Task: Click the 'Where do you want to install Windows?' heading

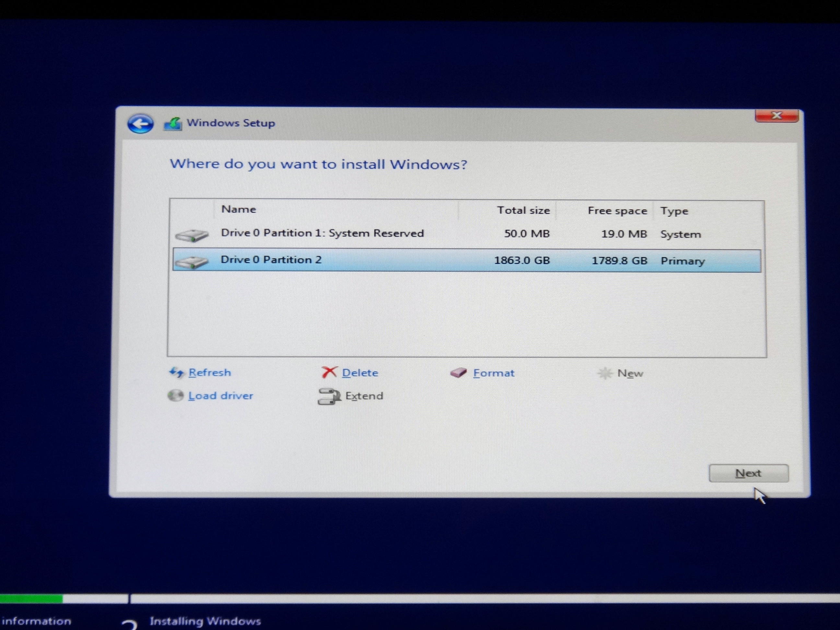Action: click(x=318, y=164)
